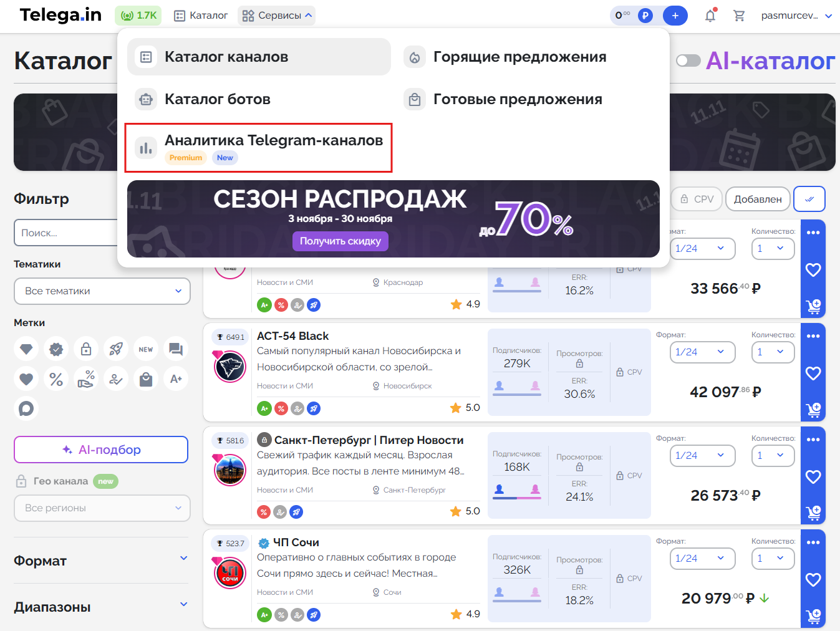Open format 1/24 dropdown for ACT-54 Black
This screenshot has height=631, width=840.
point(703,352)
